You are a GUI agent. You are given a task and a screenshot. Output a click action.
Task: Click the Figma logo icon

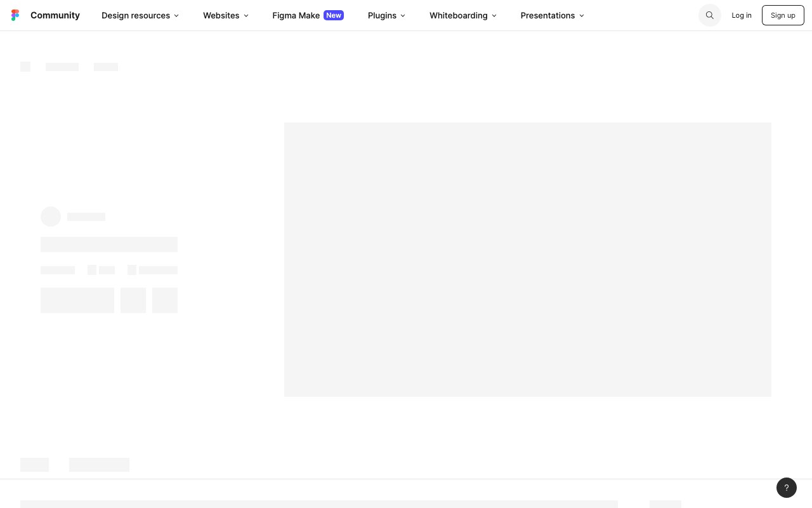pos(15,15)
